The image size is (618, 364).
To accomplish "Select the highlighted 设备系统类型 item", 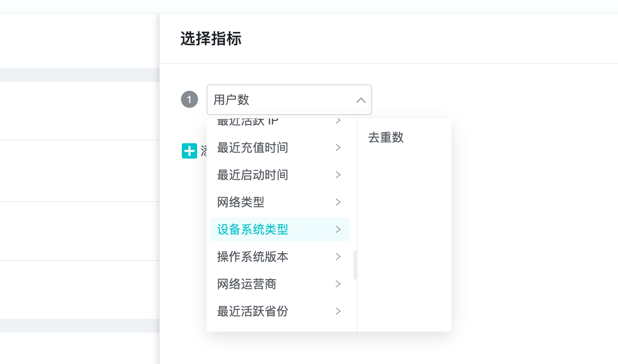I will (253, 229).
